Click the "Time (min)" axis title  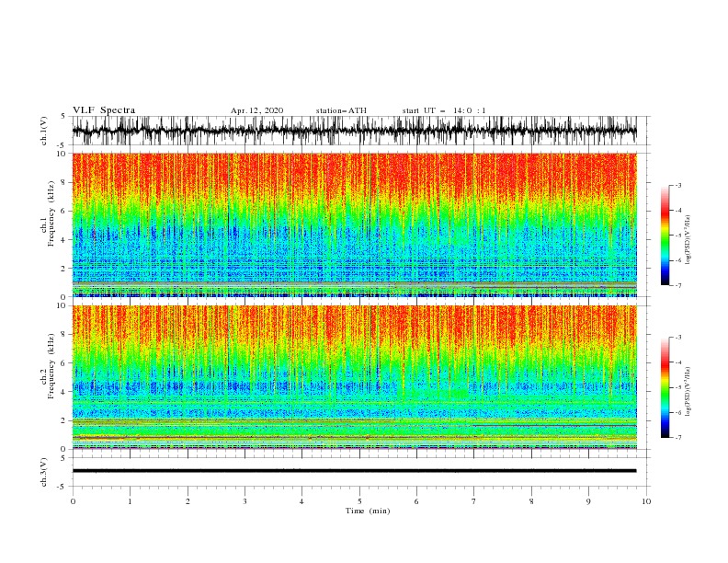click(x=368, y=511)
